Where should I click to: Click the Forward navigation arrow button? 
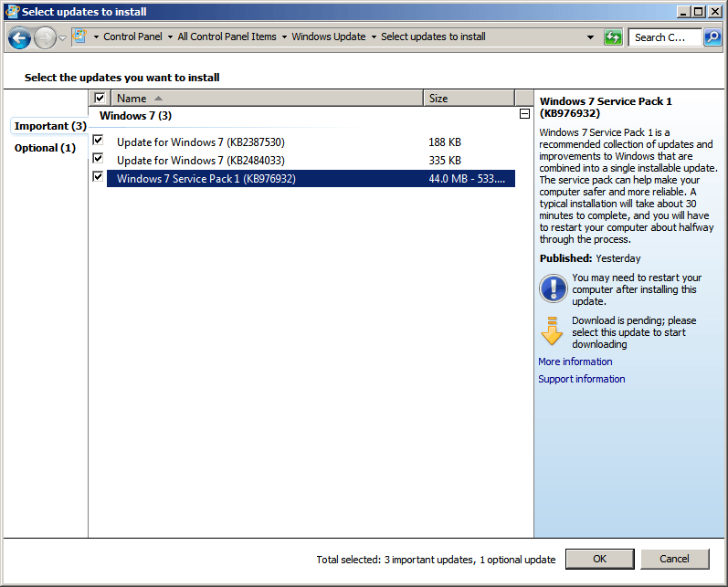coord(45,37)
